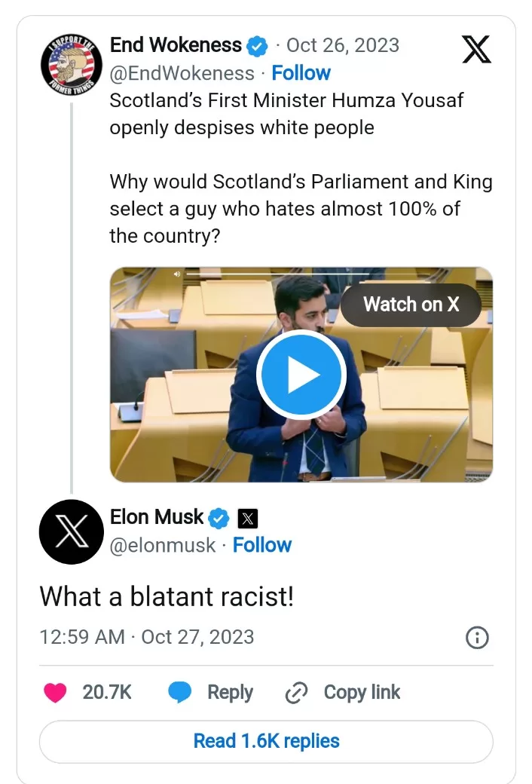
Task: Open the End Wokeness profile avatar
Action: [71, 66]
